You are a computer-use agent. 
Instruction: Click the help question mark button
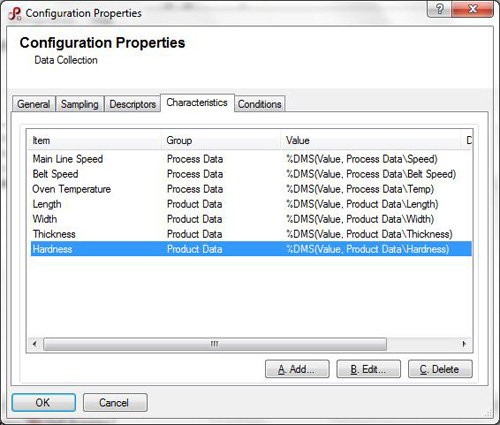click(439, 9)
